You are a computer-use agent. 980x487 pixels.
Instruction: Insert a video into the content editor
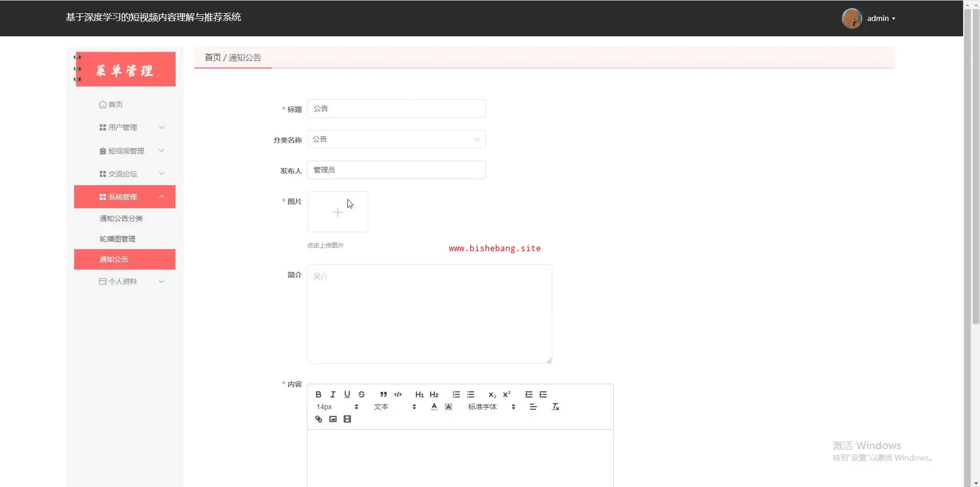click(347, 419)
